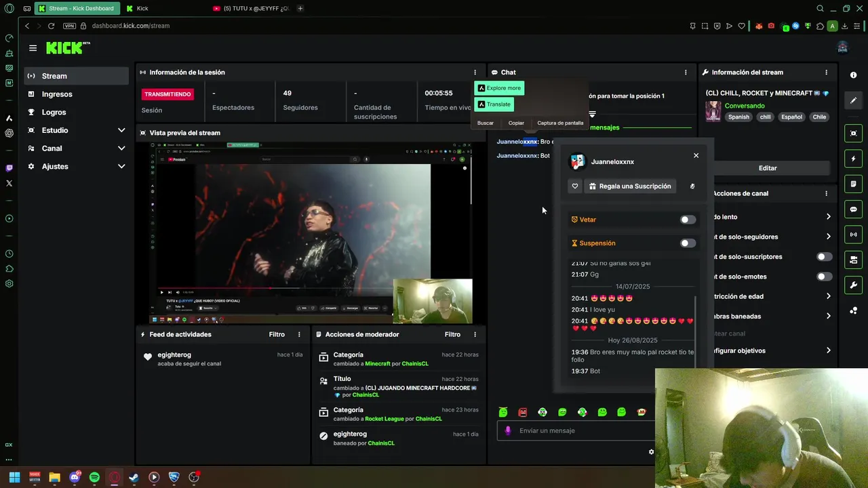
Task: Click the chat bubble icon in right sidebar
Action: 854,209
